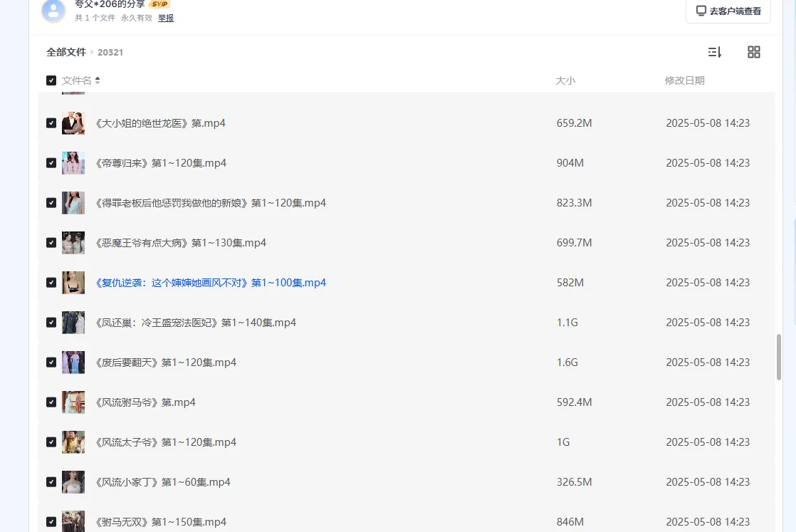Switch to grid view layout
Viewport: 796px width, 532px height.
(x=753, y=52)
